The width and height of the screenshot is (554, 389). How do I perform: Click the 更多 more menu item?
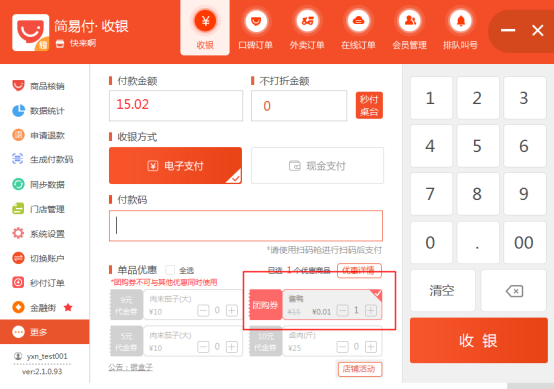coord(45,332)
